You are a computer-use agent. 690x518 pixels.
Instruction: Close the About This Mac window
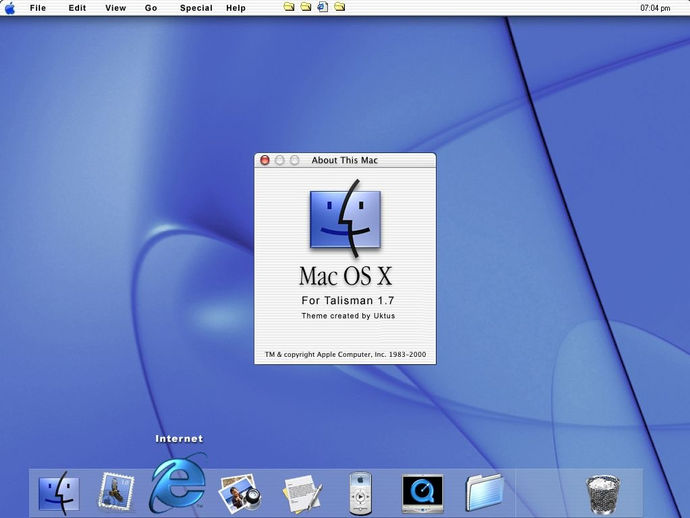pos(265,160)
